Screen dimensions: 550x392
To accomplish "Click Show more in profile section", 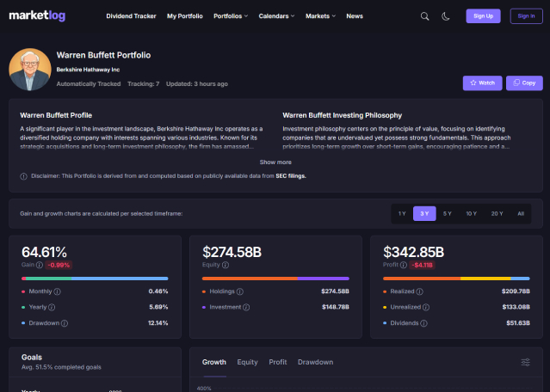I will click(275, 162).
